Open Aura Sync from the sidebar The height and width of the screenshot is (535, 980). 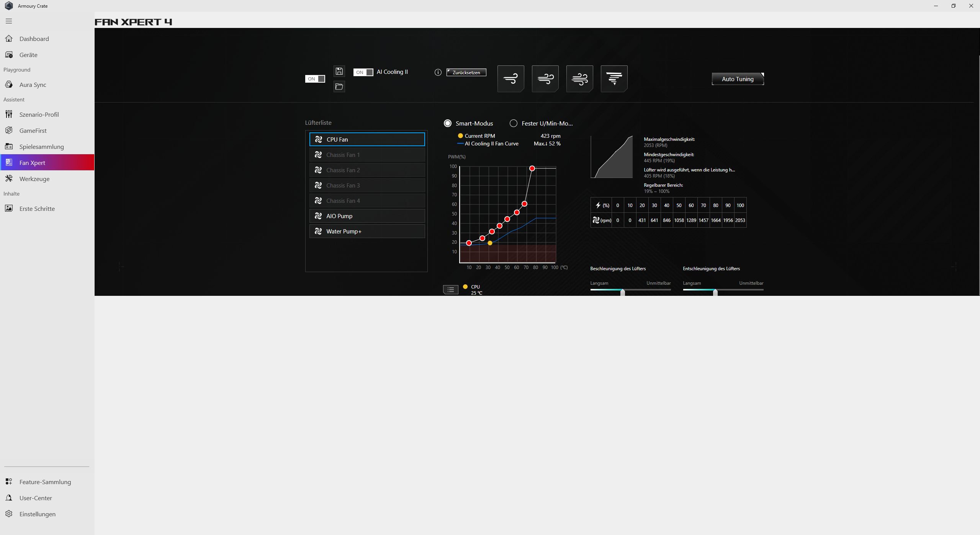[x=33, y=85]
